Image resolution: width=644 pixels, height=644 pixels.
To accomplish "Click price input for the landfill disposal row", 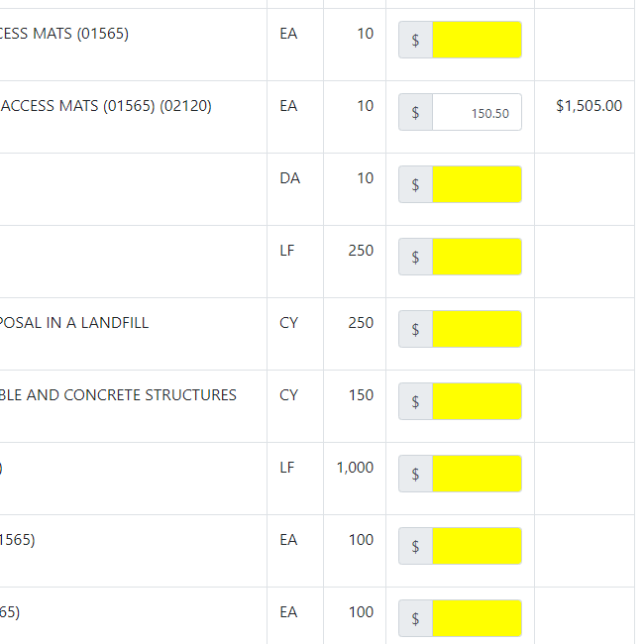I will click(477, 329).
